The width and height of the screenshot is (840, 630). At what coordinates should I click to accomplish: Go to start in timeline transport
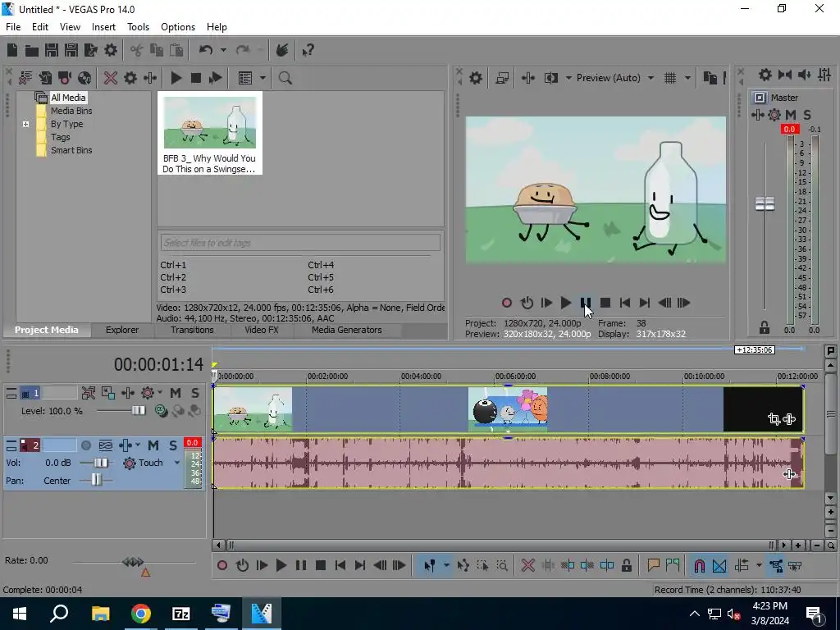click(340, 565)
